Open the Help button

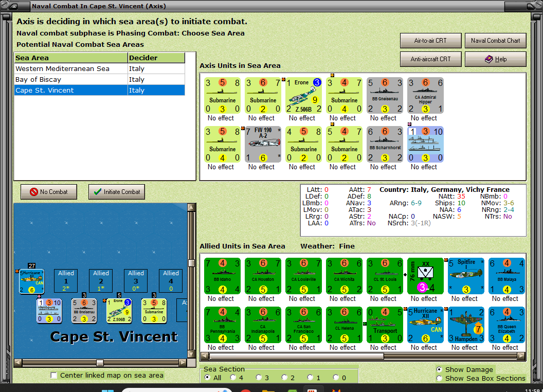pos(495,59)
